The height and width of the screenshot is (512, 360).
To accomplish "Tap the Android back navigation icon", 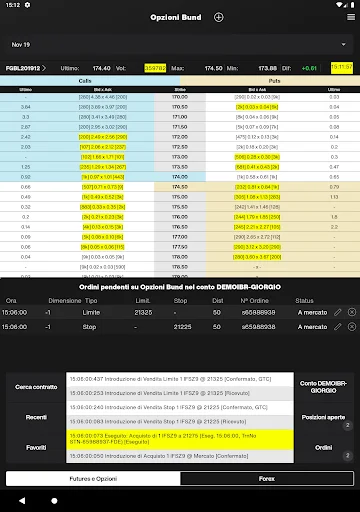I will [22, 500].
